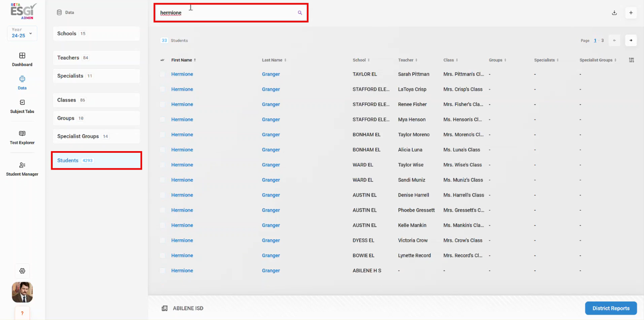This screenshot has width=644, height=320.
Task: Sort by Last Name column
Action: click(274, 60)
